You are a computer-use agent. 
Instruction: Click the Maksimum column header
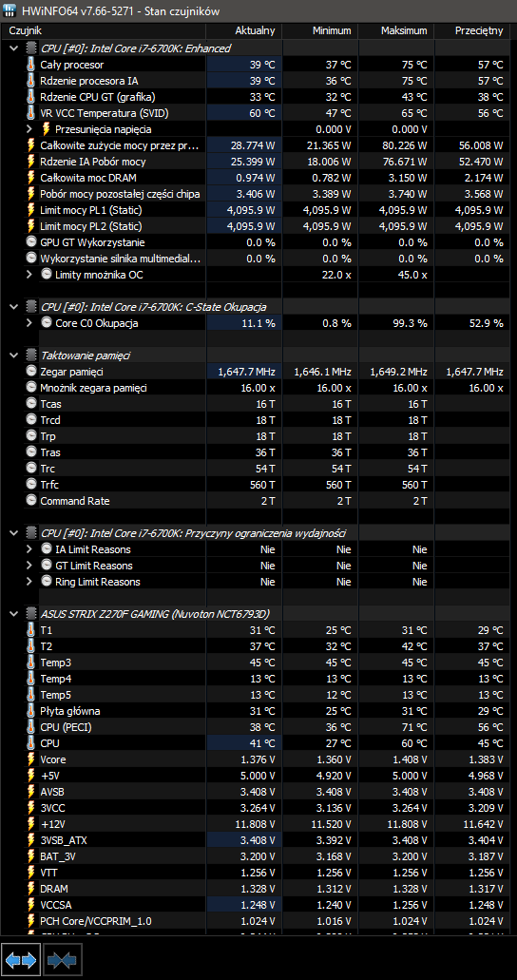pyautogui.click(x=404, y=30)
